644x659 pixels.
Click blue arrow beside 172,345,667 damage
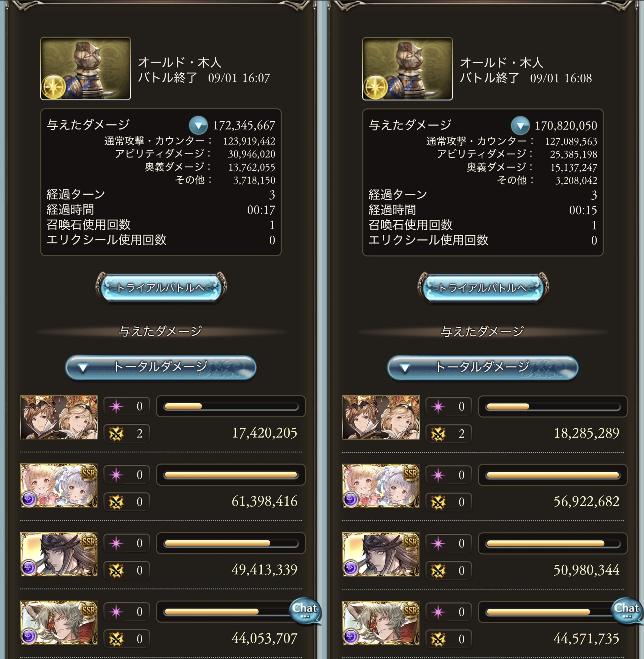[x=199, y=125]
